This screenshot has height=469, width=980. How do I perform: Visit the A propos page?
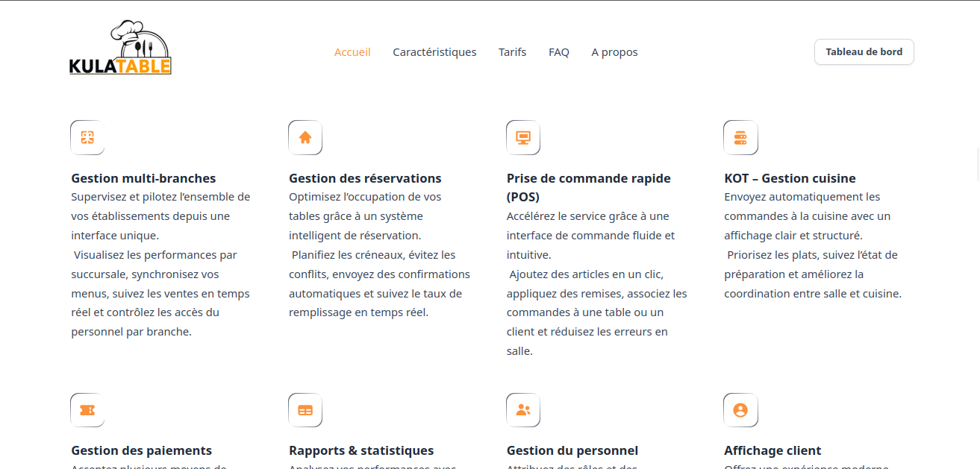click(x=614, y=52)
